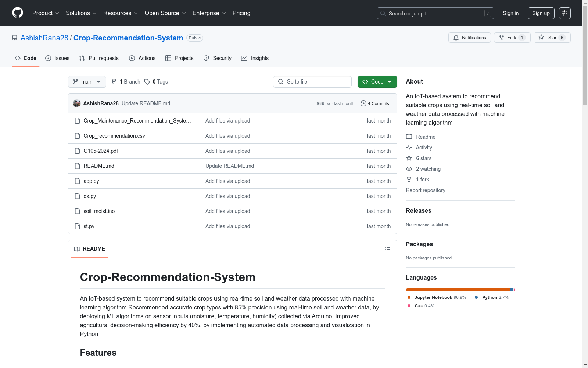Viewport: 588px width, 368px height.
Task: Click the Python blue language bar segment
Action: 512,290
